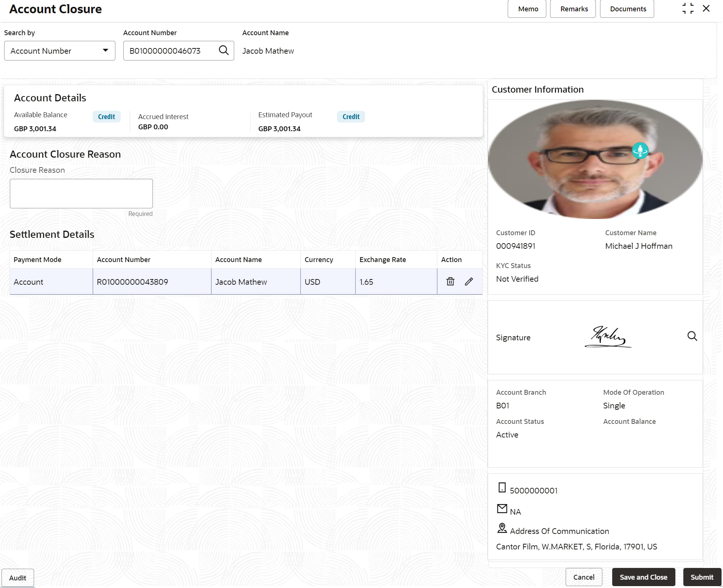This screenshot has height=588, width=723.
Task: Click the teal accessibility icon on the photo
Action: [x=640, y=150]
